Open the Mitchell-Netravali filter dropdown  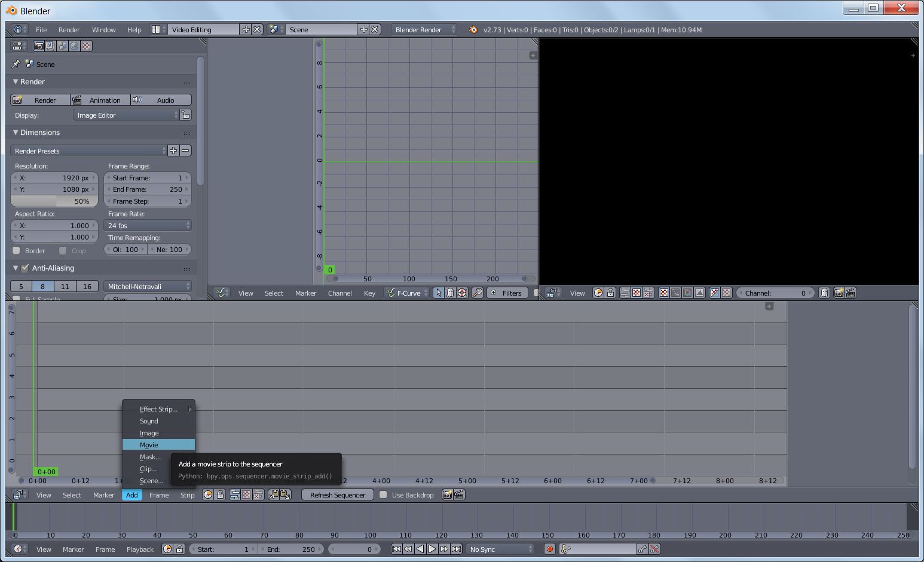[x=148, y=286]
